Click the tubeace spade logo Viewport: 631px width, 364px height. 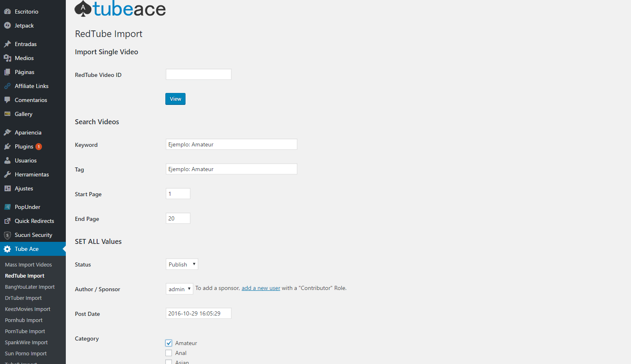(83, 9)
